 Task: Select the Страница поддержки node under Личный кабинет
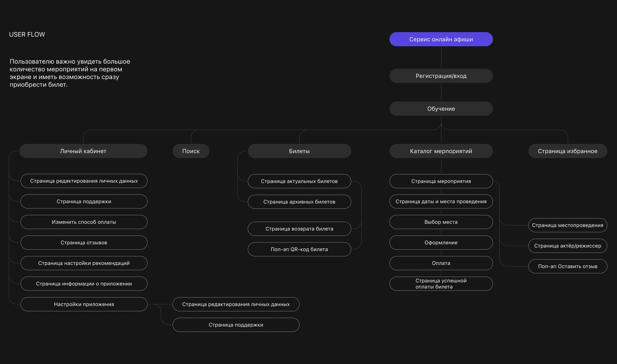point(84,201)
